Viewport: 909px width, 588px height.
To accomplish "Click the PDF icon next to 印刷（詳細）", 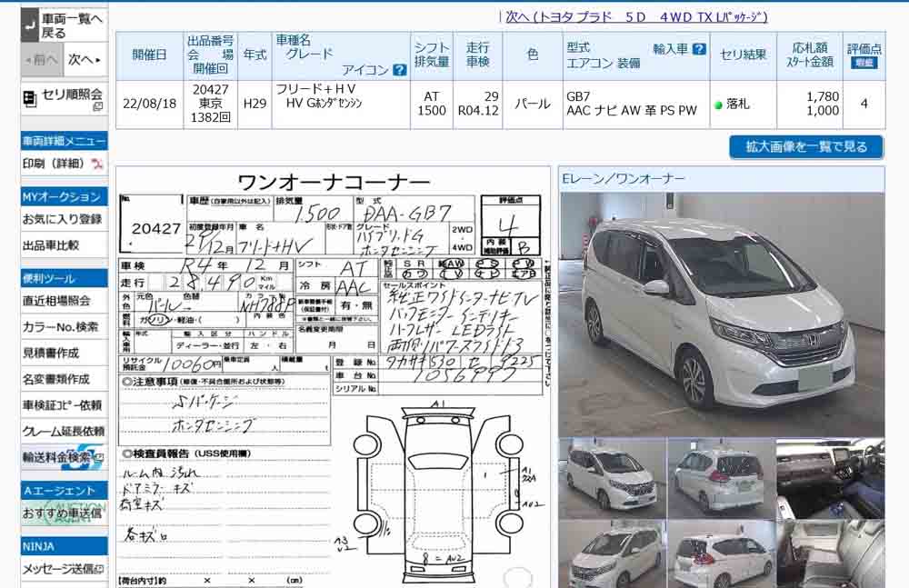I will (97, 164).
